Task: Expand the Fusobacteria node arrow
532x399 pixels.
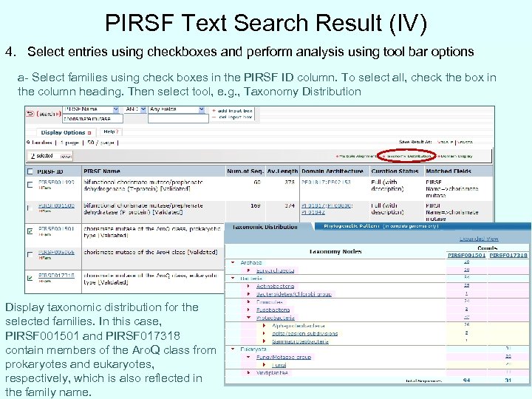Action: pyautogui.click(x=249, y=310)
